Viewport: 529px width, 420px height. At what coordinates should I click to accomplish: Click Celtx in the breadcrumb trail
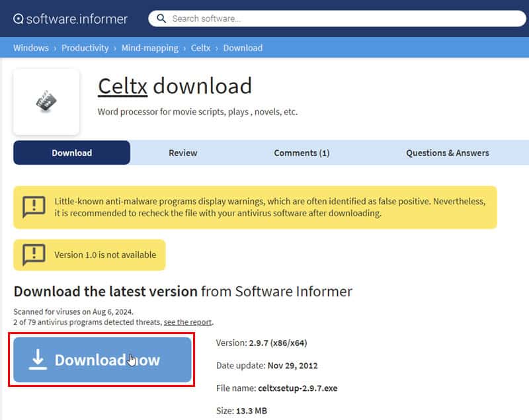(x=200, y=48)
